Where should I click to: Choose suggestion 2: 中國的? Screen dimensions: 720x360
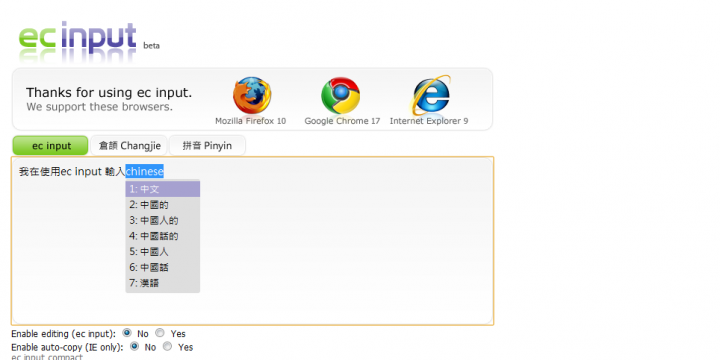click(x=163, y=205)
